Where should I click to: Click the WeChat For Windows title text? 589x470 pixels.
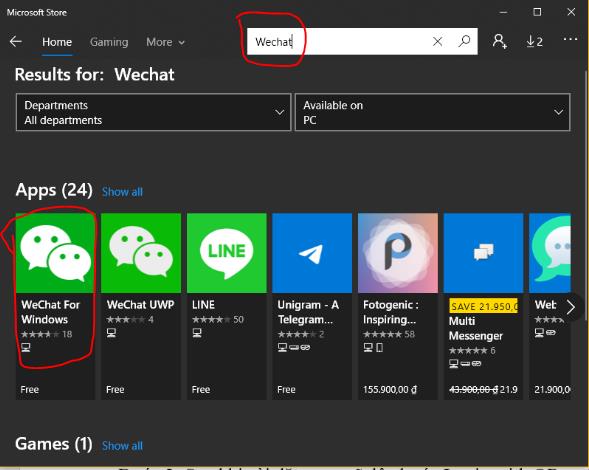click(x=50, y=312)
